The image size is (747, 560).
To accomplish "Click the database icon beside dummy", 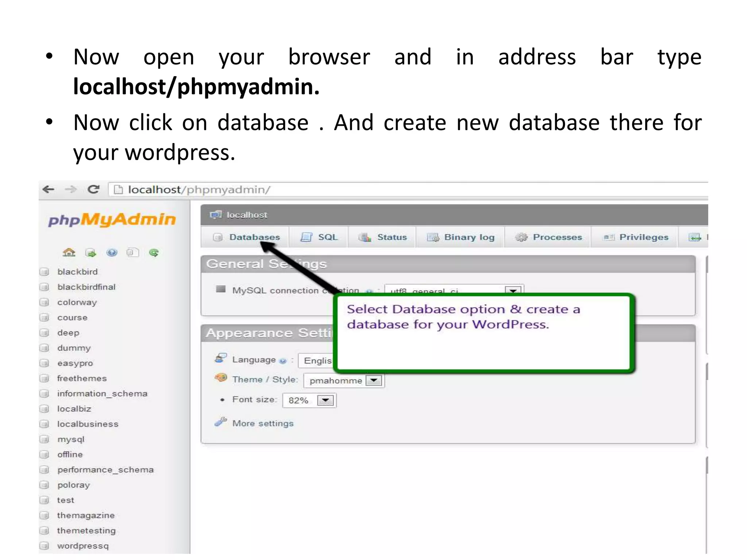I will [44, 348].
